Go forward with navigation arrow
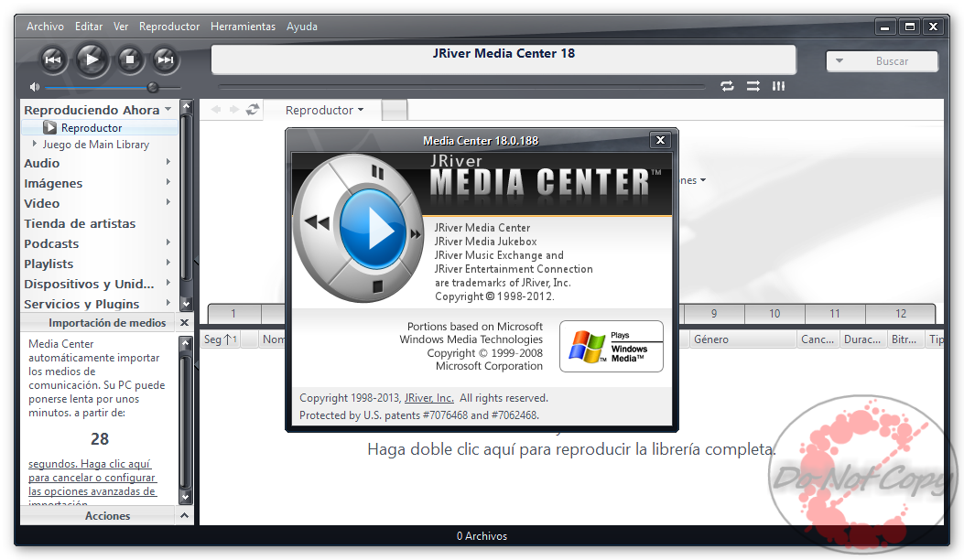Image resolution: width=964 pixels, height=560 pixels. click(x=233, y=110)
